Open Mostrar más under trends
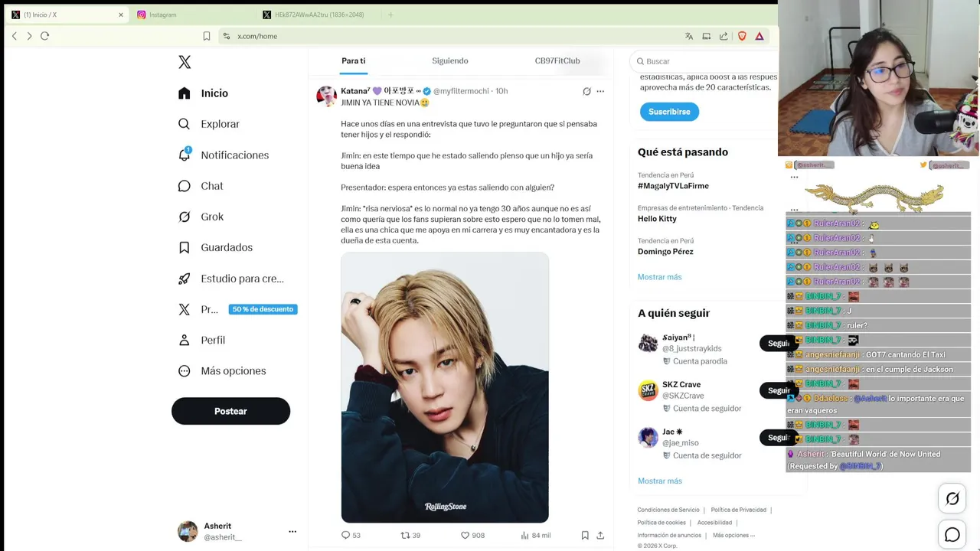The image size is (980, 551). pyautogui.click(x=659, y=277)
